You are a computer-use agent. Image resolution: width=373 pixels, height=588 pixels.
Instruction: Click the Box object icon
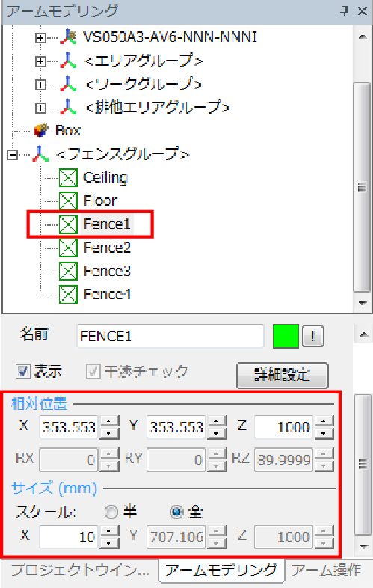coord(42,130)
